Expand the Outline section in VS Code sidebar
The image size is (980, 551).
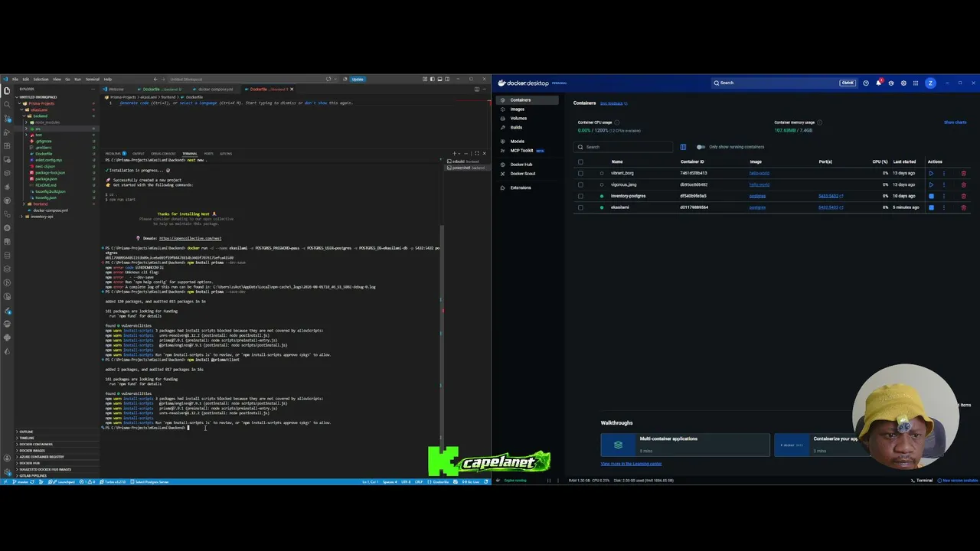coord(26,432)
